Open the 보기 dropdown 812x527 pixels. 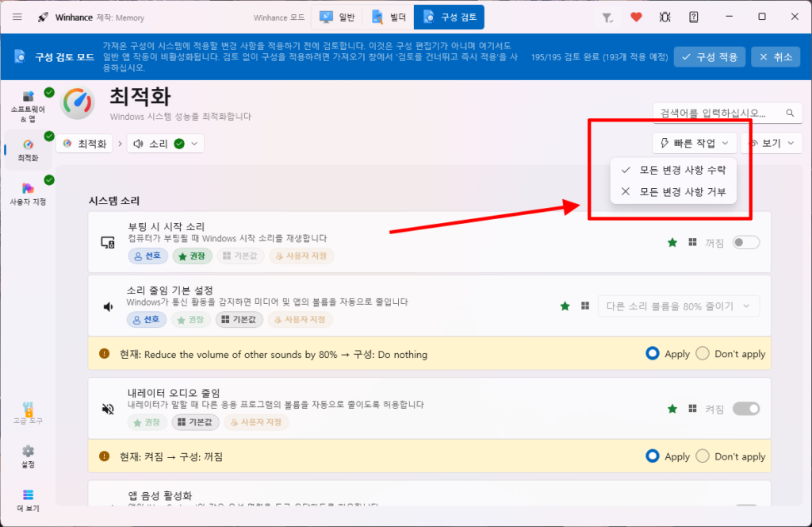772,143
